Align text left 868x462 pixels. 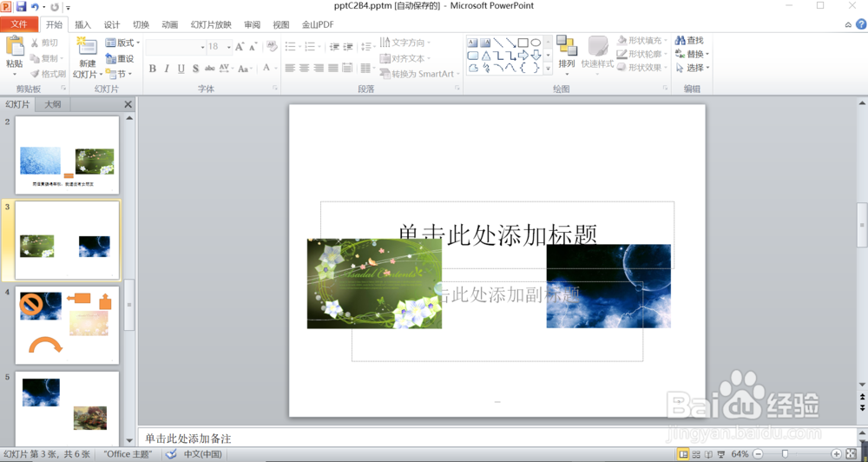(x=290, y=68)
